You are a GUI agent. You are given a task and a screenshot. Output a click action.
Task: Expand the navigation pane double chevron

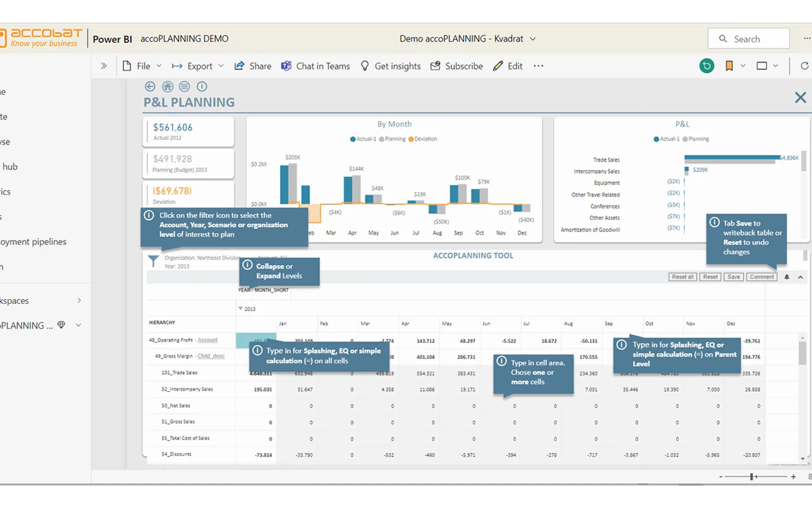coord(104,66)
